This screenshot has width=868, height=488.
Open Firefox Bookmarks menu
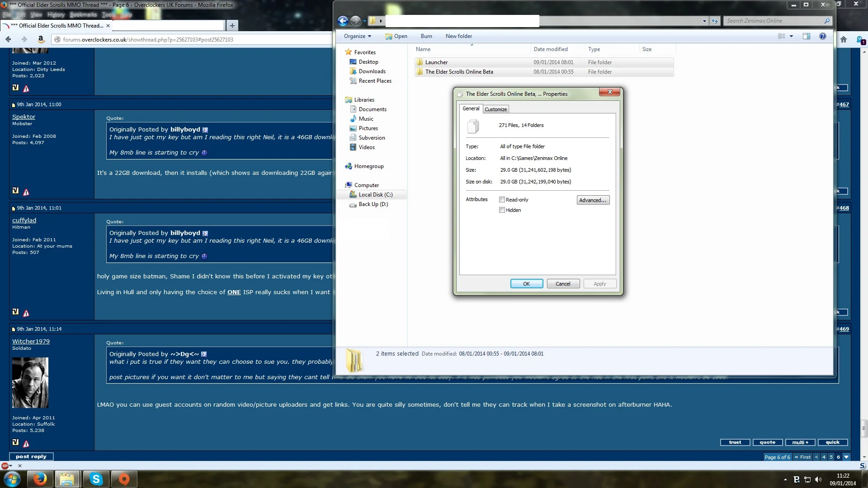pos(83,14)
